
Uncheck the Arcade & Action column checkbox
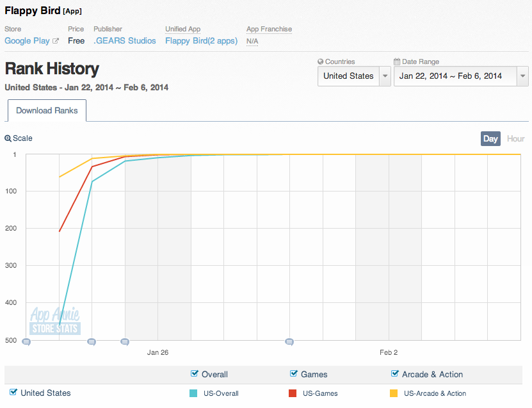point(394,373)
